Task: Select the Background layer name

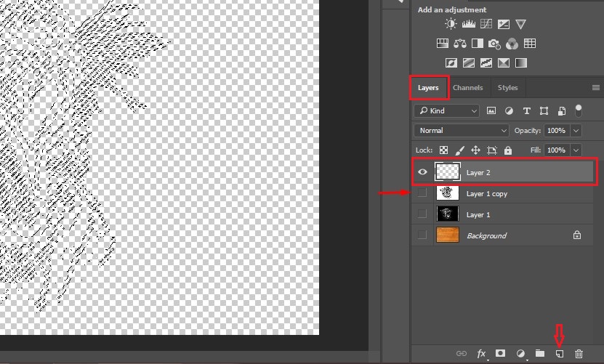Action: (x=487, y=235)
